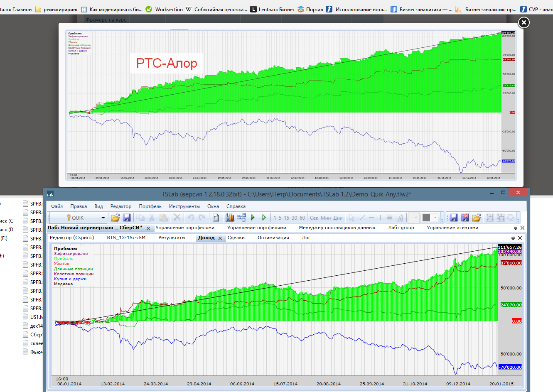
Task: Open the Портфель menu
Action: coord(150,206)
